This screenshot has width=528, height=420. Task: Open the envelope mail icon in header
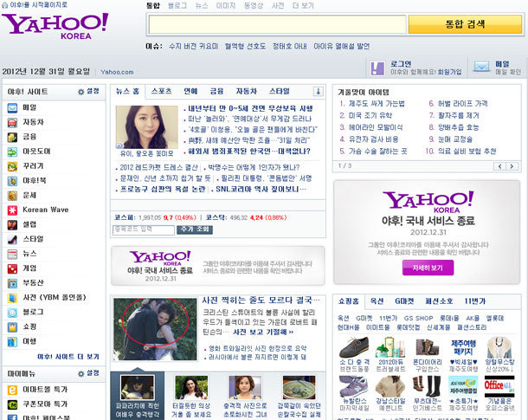point(481,67)
